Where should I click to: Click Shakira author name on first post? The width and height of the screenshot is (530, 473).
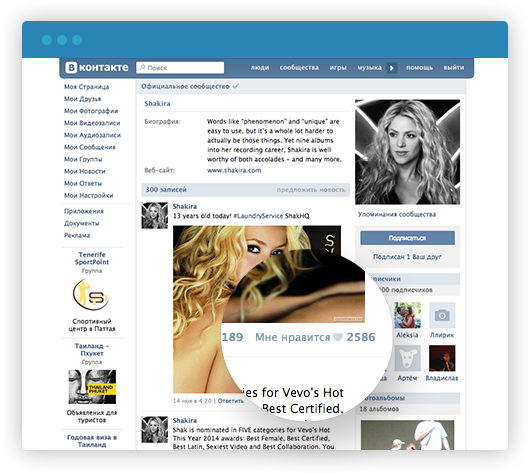[x=185, y=206]
